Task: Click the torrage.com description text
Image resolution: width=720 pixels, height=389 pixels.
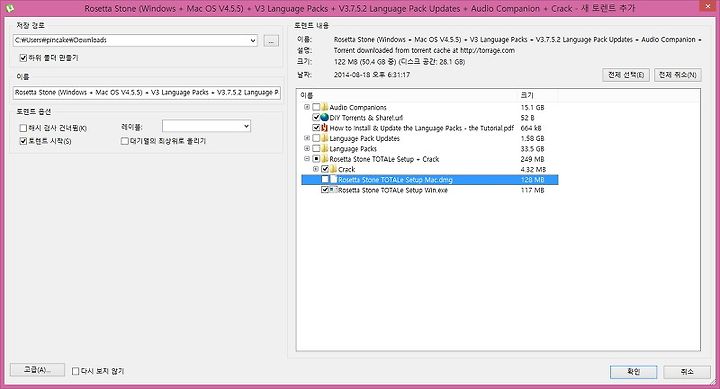Action: (424, 51)
